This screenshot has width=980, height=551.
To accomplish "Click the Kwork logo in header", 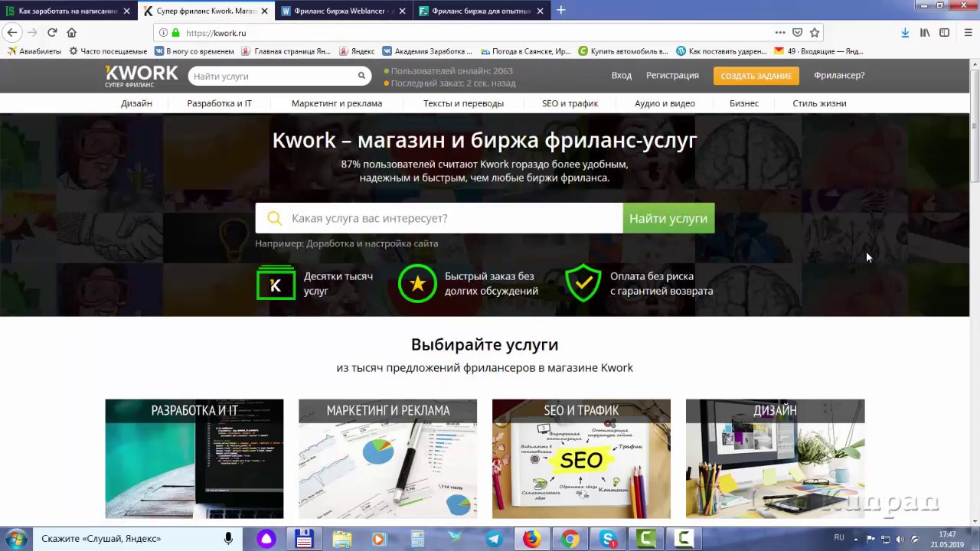I will coord(142,76).
